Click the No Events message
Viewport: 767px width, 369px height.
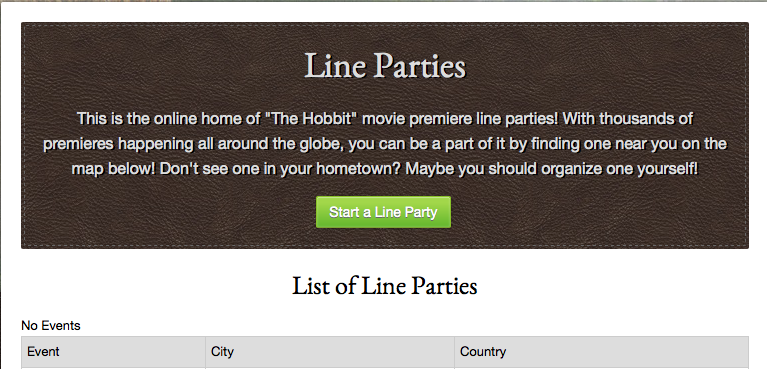51,325
